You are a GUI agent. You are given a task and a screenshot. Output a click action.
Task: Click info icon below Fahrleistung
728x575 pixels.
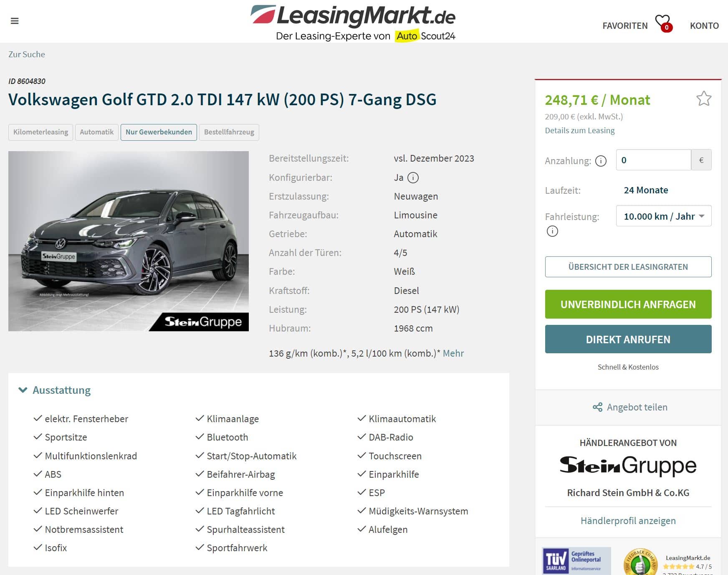pos(552,231)
